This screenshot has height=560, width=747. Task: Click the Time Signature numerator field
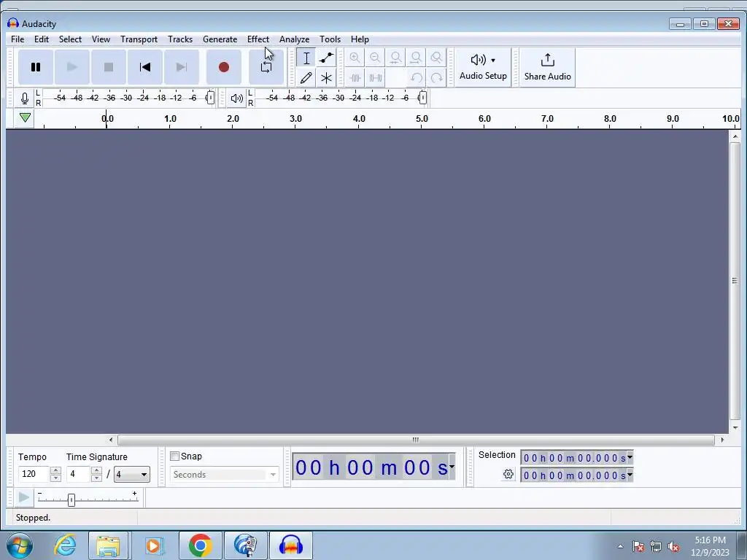tap(78, 474)
